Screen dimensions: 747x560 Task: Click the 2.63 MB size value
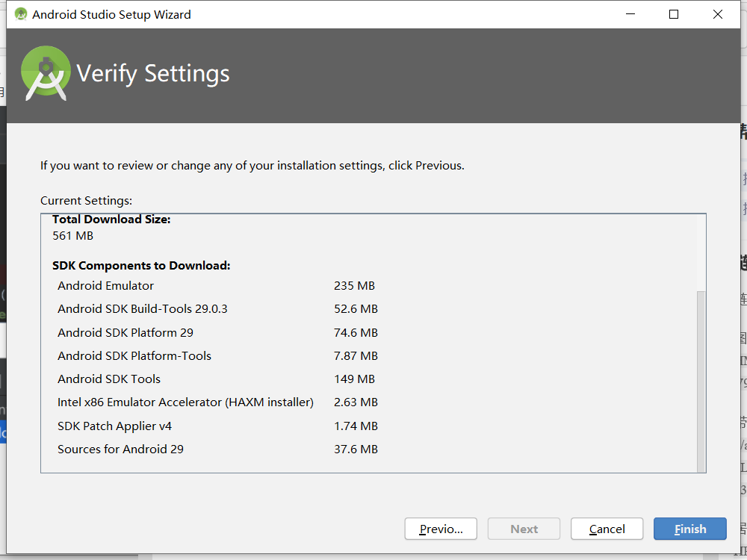click(356, 402)
